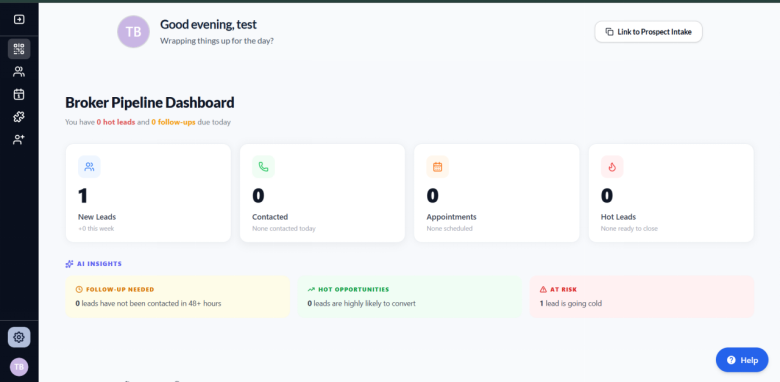The image size is (780, 382).
Task: Open the At Risk insight card
Action: click(642, 297)
